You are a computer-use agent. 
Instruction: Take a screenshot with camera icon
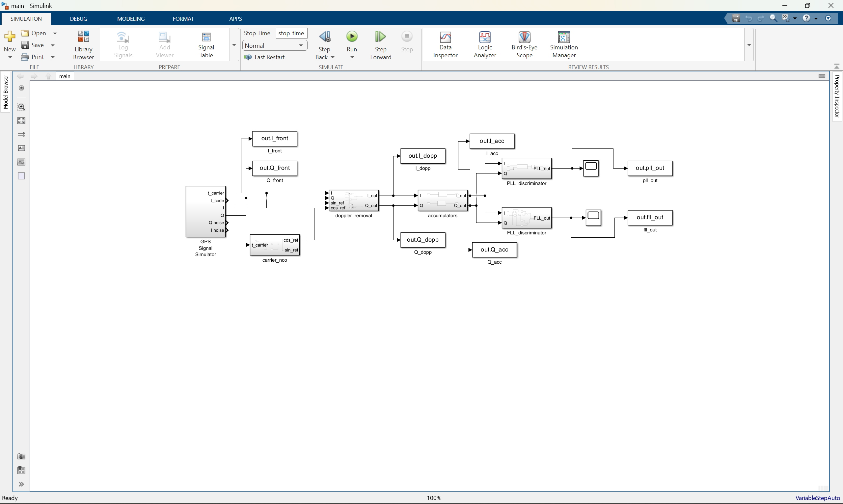click(21, 456)
